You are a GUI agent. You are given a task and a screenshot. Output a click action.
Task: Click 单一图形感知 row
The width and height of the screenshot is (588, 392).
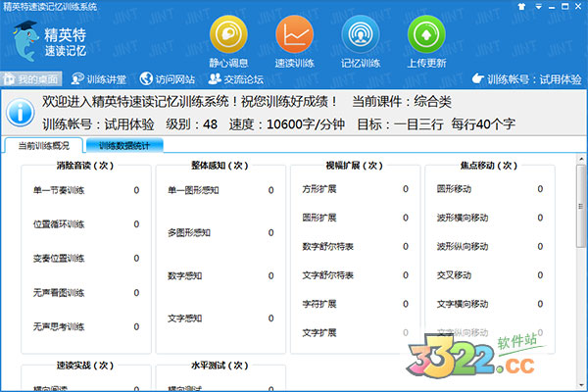click(x=220, y=190)
